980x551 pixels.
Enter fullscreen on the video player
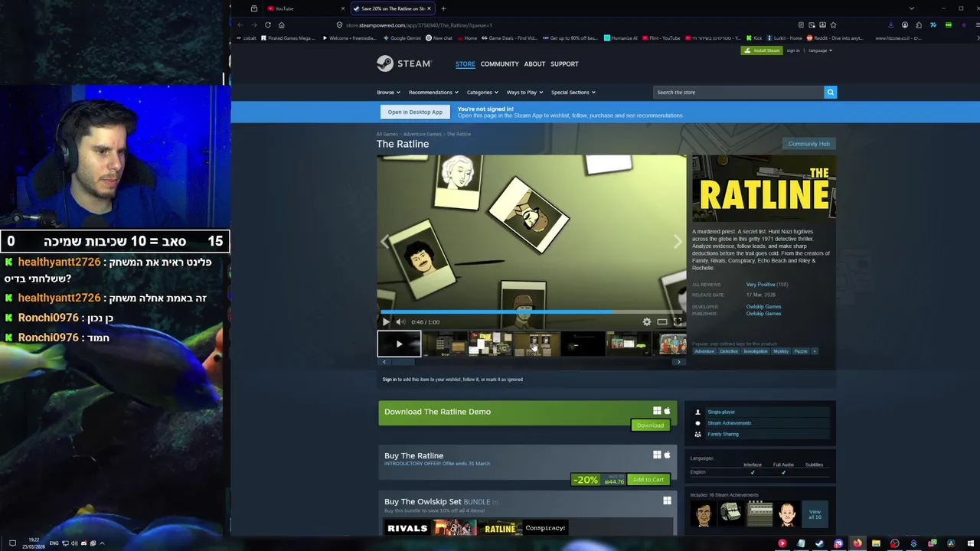[x=678, y=322]
